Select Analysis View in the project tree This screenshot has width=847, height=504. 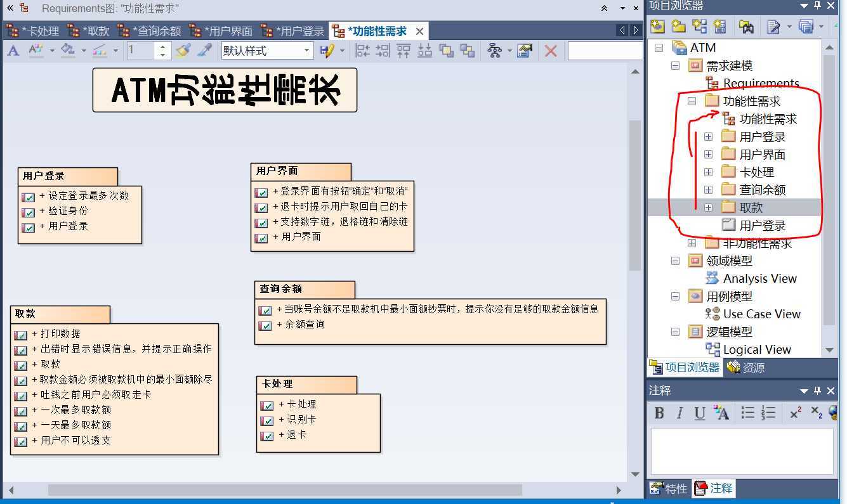coord(759,278)
